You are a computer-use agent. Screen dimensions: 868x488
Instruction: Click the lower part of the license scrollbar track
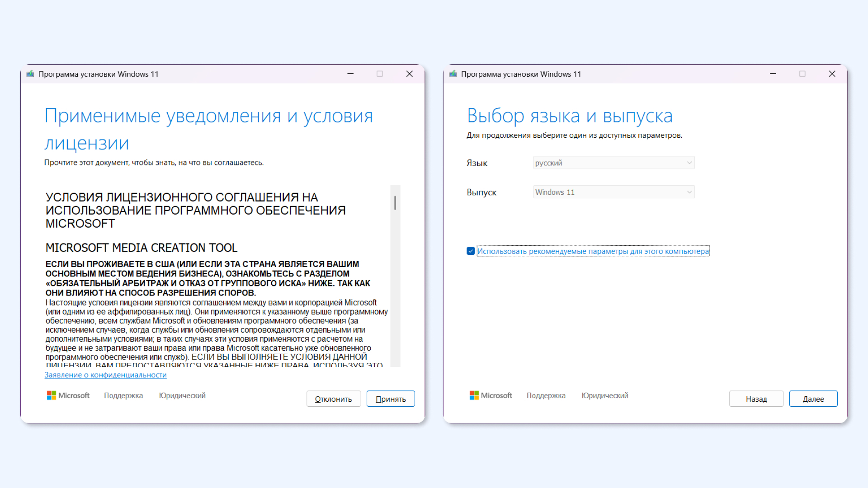tap(395, 316)
